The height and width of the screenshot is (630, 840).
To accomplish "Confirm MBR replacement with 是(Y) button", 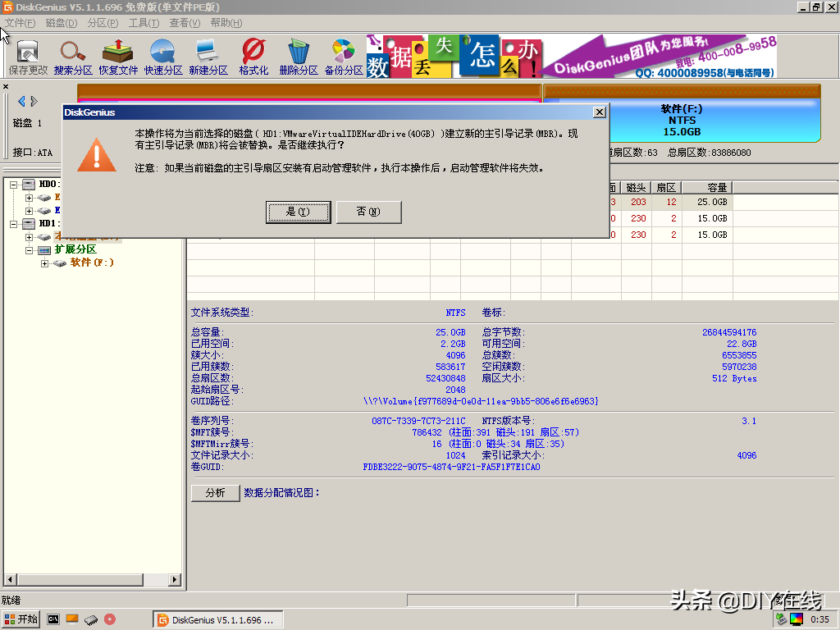I will click(298, 212).
